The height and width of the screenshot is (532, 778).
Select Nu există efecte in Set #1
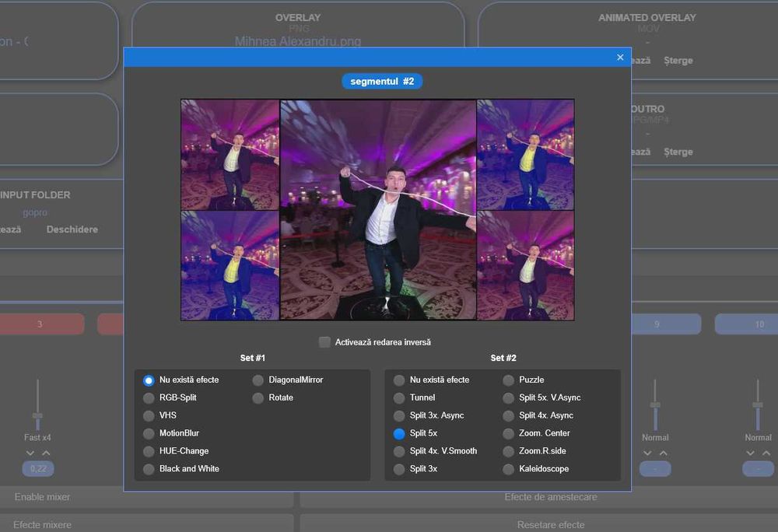point(149,380)
